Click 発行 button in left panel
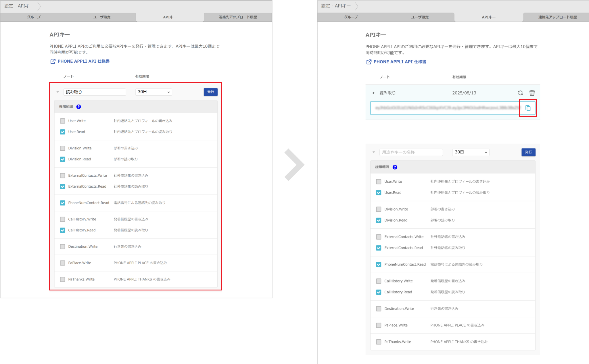The height and width of the screenshot is (364, 589). [211, 92]
